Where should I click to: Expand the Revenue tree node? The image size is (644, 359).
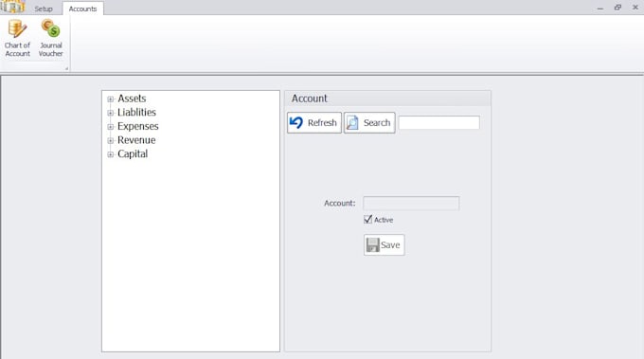tap(111, 140)
